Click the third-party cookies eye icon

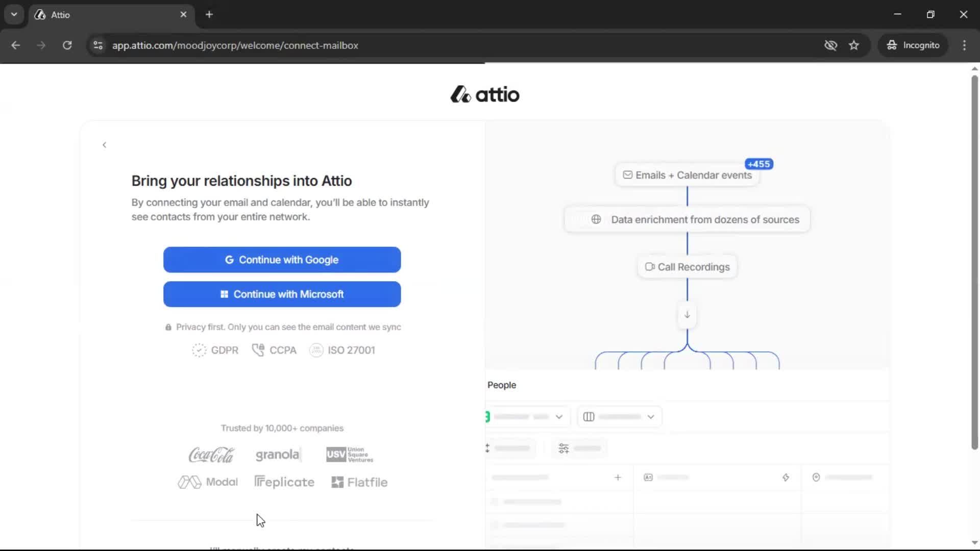830,45
